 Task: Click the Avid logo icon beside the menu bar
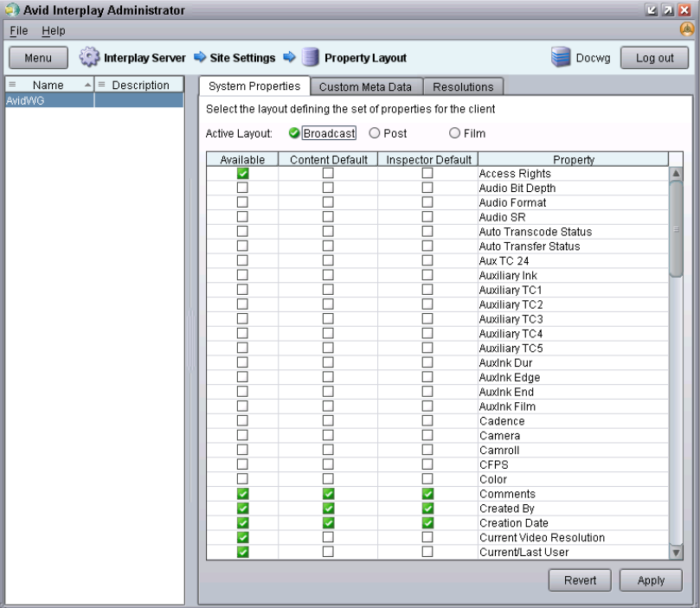(687, 30)
